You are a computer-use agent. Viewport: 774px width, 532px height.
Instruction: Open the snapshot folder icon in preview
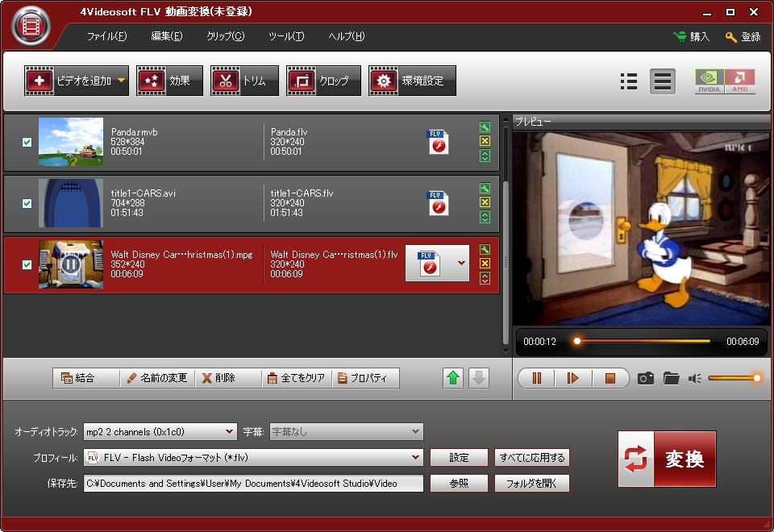point(671,378)
